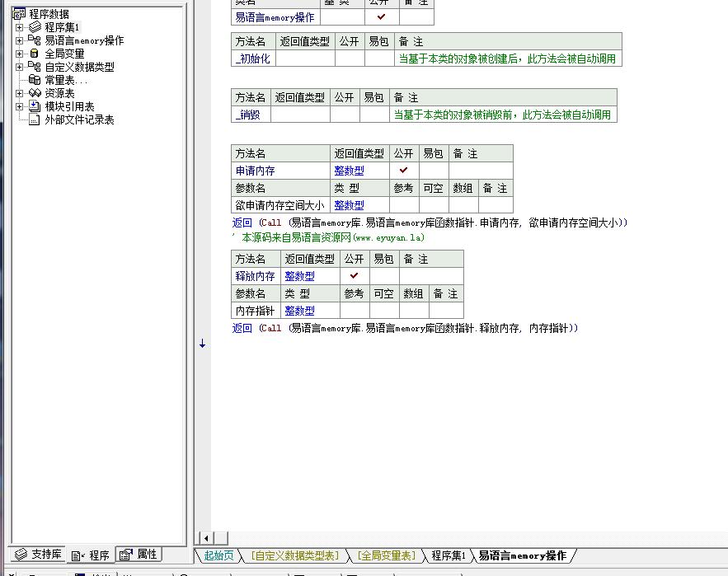This screenshot has width=728, height=576.
Task: Expand the 程序集1 tree node
Action: (x=19, y=27)
